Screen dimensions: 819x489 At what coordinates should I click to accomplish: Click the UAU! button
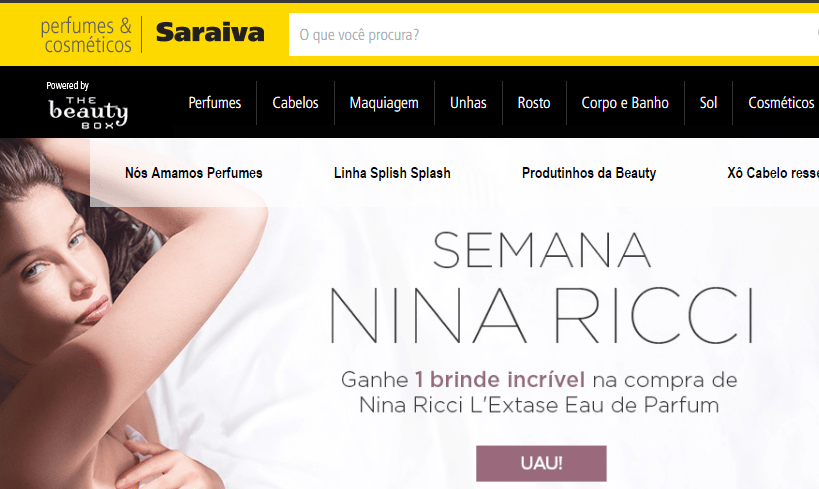click(x=541, y=463)
